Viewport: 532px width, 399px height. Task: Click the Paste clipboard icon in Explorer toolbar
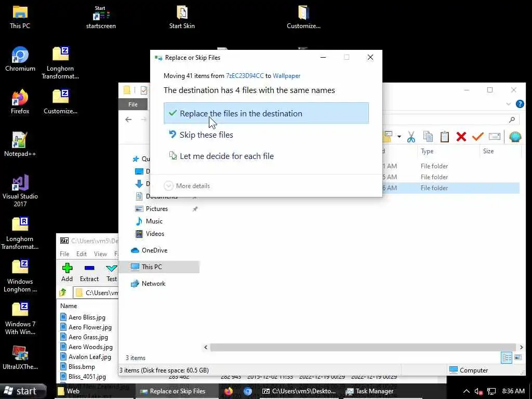(x=445, y=137)
